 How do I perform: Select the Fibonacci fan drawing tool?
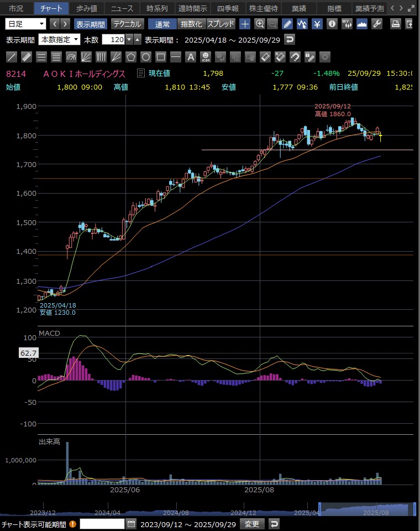[86, 57]
